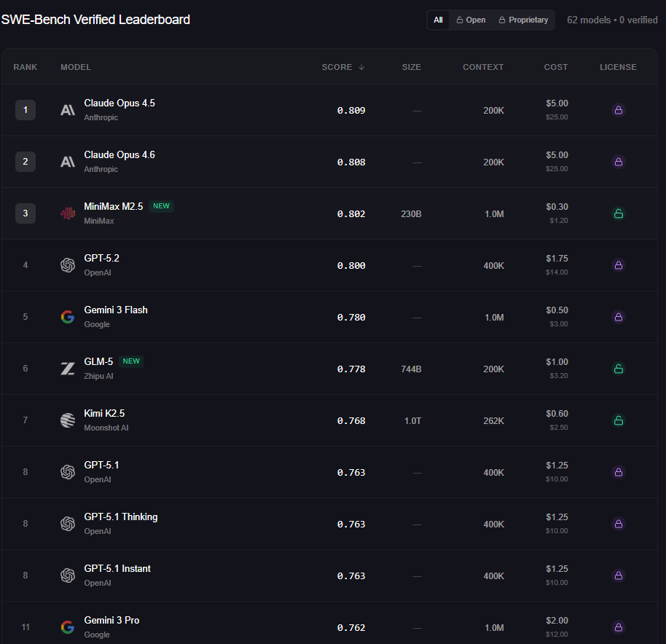Open the Claude Opus 4.6 model link
Viewport: 666px width, 644px height.
[119, 154]
